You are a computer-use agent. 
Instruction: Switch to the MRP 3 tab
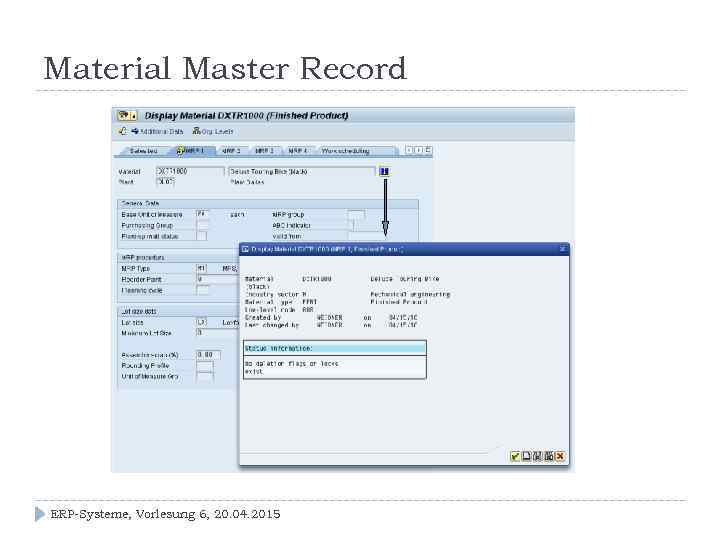[264, 151]
